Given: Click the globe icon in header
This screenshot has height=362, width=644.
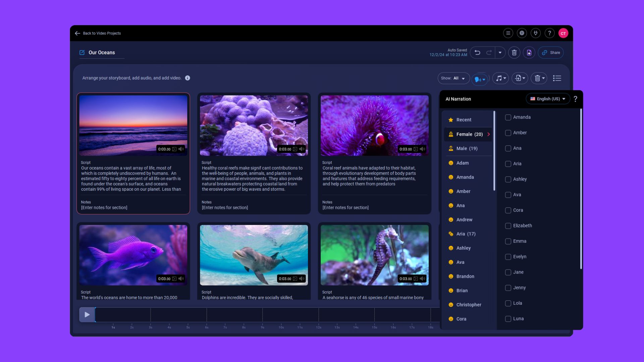Looking at the screenshot, I should [522, 33].
